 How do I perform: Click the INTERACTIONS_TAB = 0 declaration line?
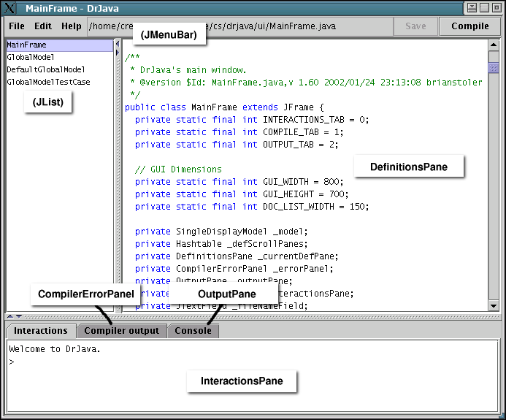(x=252, y=120)
